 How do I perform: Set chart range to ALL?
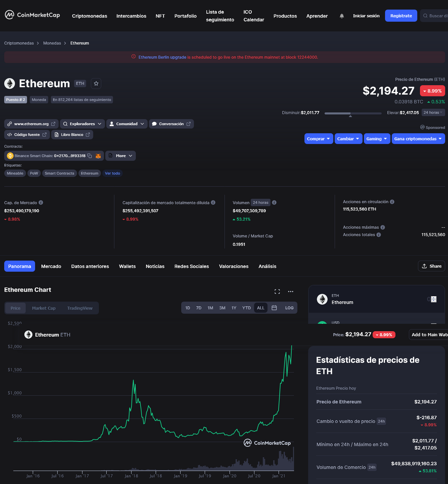(261, 308)
